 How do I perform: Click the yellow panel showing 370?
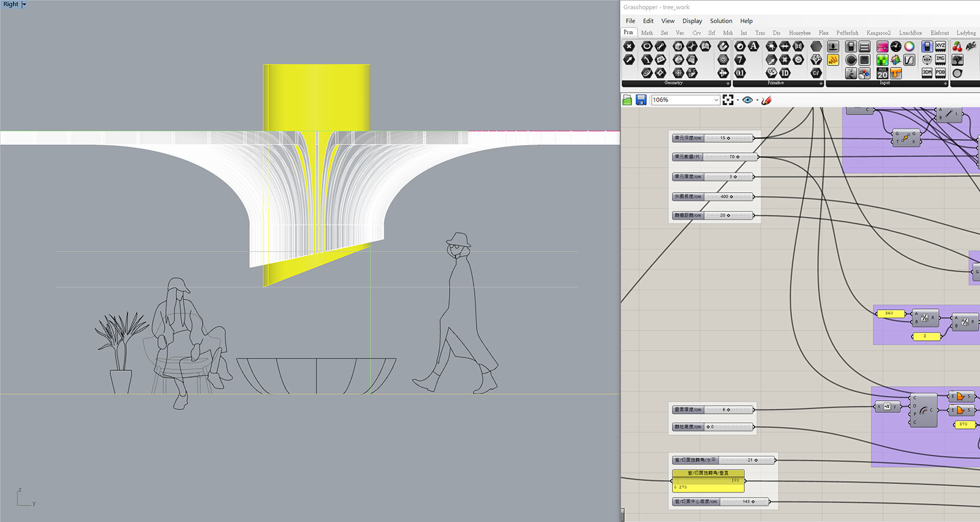pos(964,424)
